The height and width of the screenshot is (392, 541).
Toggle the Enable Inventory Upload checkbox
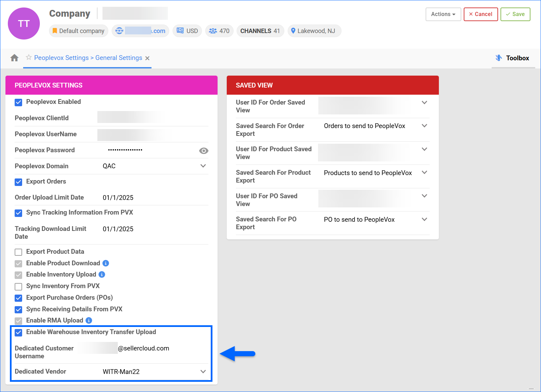18,275
